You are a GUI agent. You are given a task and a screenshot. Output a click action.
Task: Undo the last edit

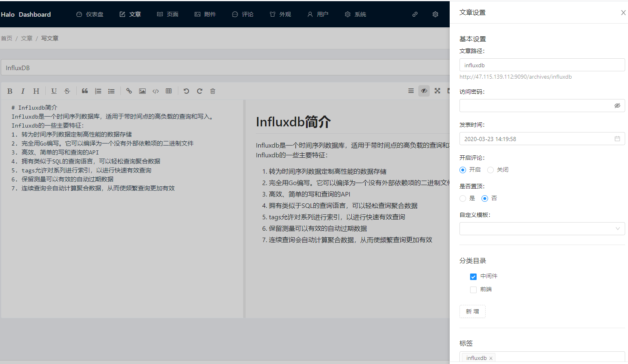tap(186, 91)
